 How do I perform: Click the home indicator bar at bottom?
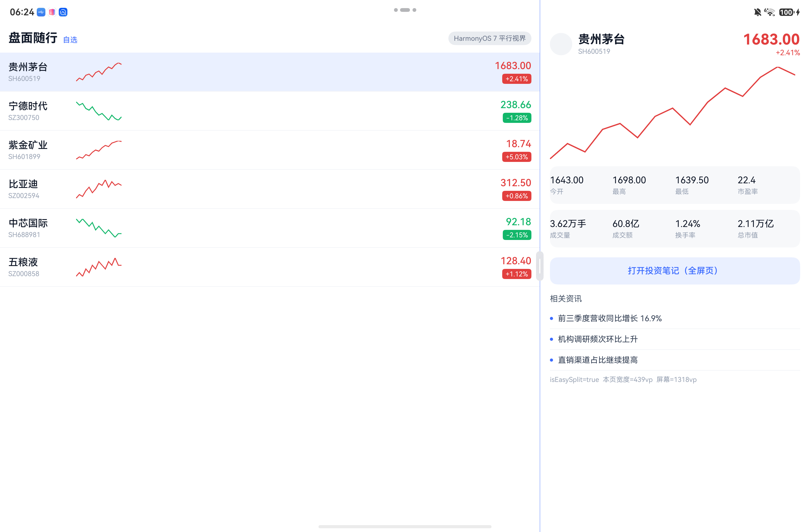[x=405, y=527]
